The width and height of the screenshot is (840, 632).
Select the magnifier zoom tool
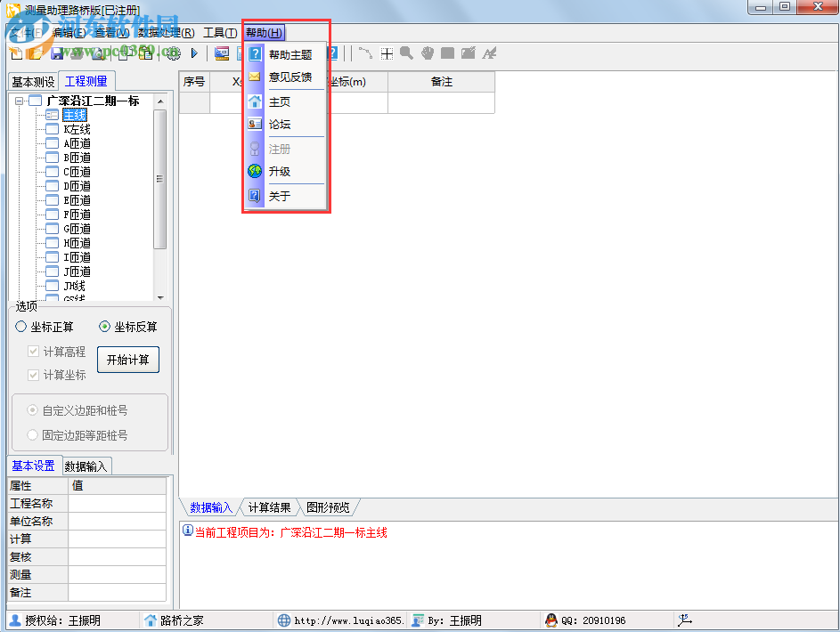tap(406, 53)
